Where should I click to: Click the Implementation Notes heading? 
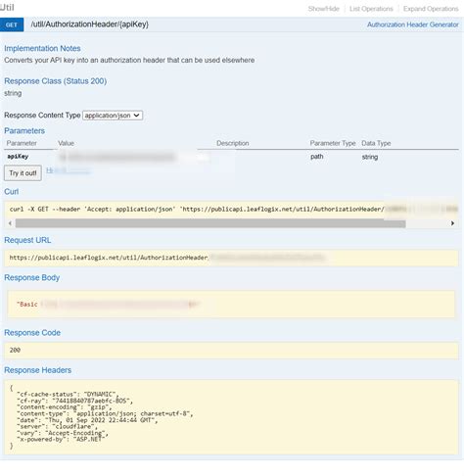42,48
